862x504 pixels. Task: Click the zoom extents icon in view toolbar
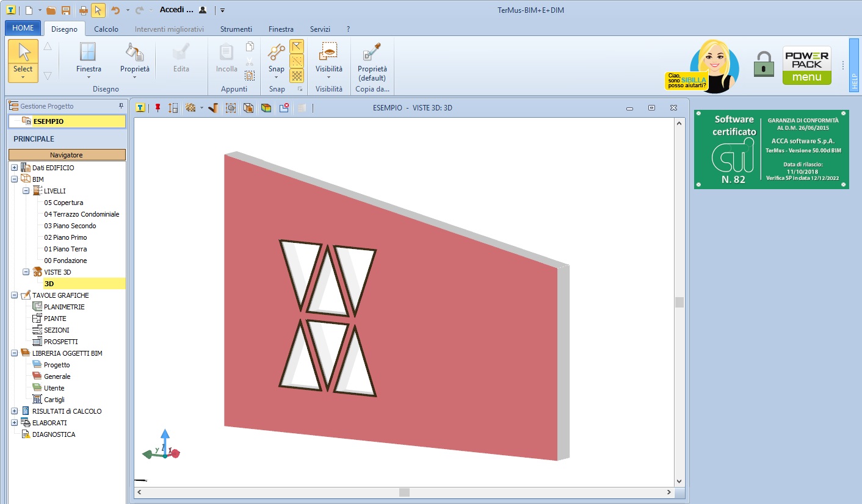pos(231,108)
